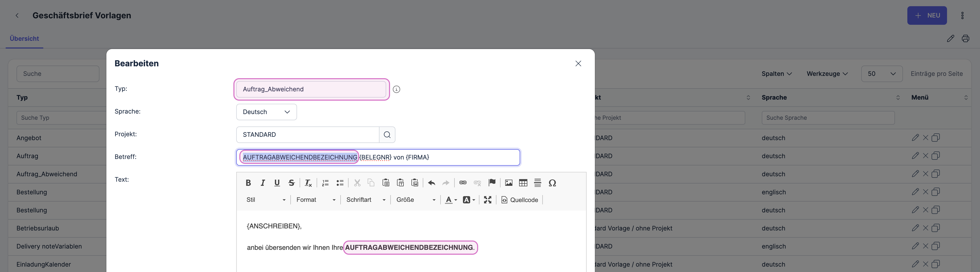Viewport: 980px width, 272px height.
Task: Expand the Schriftart font dropdown
Action: tap(366, 200)
